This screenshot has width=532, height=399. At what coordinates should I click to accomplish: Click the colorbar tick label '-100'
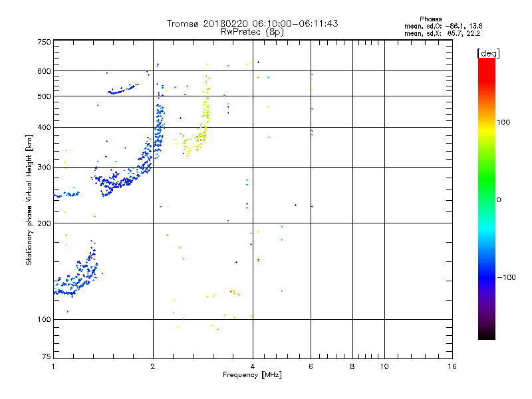coord(506,277)
